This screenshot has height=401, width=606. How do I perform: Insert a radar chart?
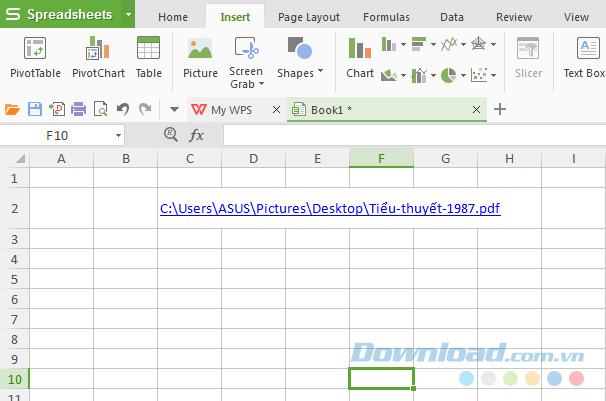[478, 44]
